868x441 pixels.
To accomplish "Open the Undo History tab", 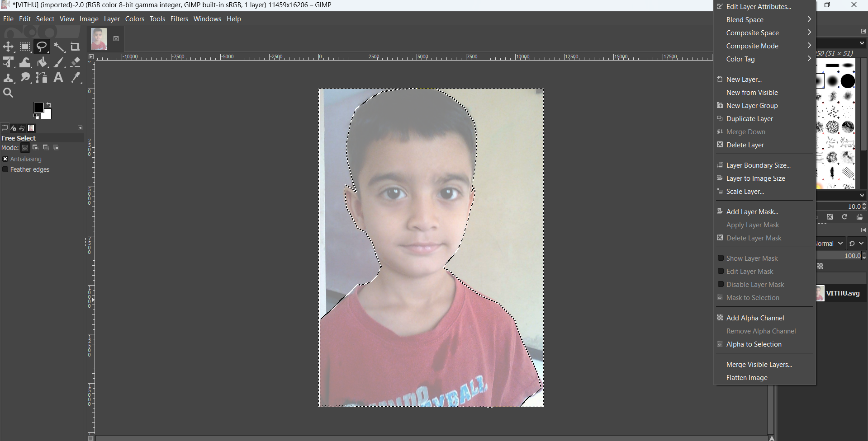I will [22, 128].
